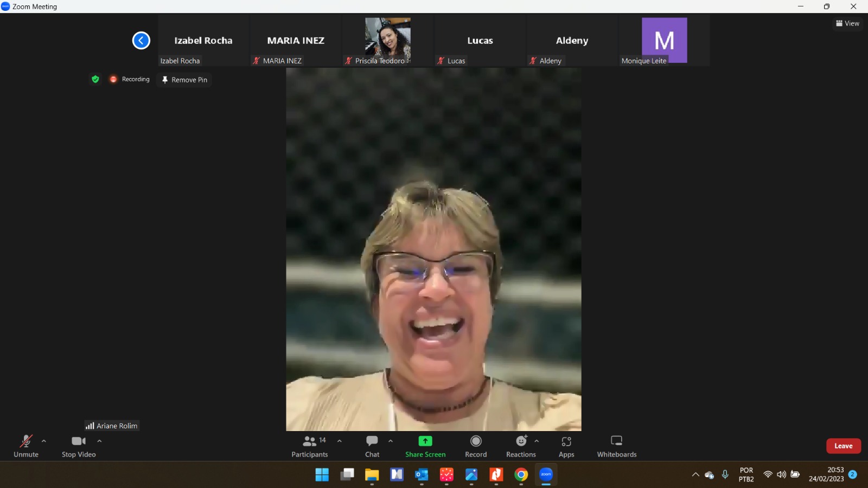Click the green encryption shield icon
The width and height of the screenshot is (868, 488).
(x=95, y=79)
